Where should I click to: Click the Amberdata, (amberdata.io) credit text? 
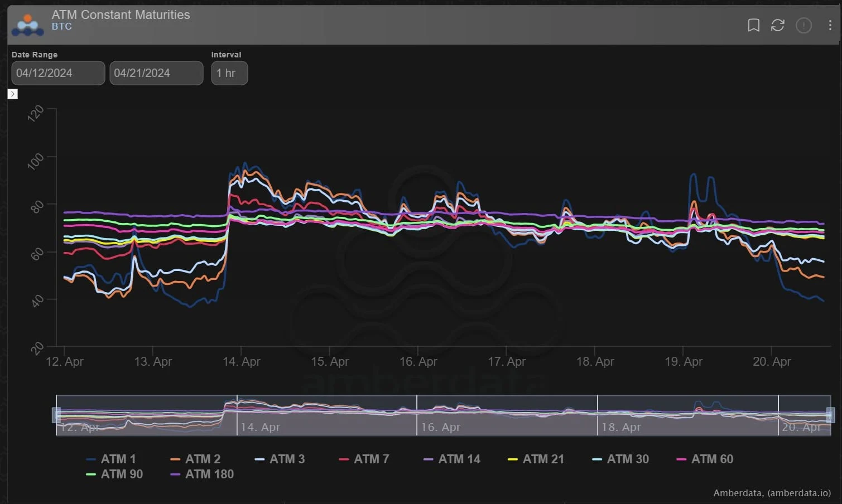772,493
